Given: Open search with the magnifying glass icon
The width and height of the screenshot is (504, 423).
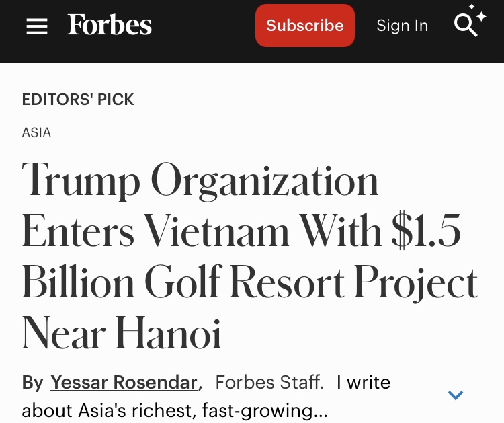Looking at the screenshot, I should (x=465, y=26).
